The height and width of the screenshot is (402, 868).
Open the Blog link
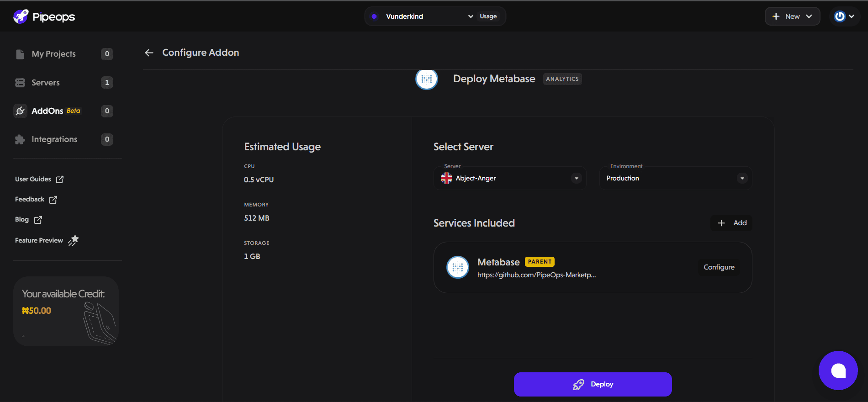[x=28, y=220]
